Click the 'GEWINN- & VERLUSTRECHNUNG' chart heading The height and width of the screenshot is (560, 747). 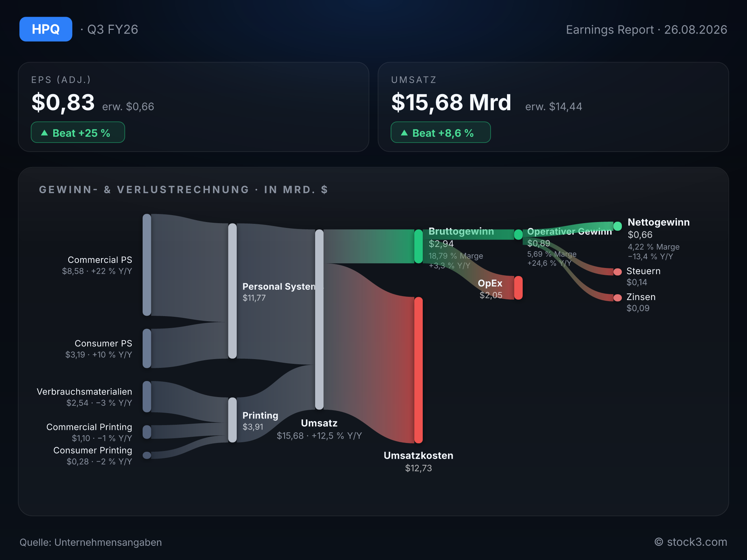point(144,190)
